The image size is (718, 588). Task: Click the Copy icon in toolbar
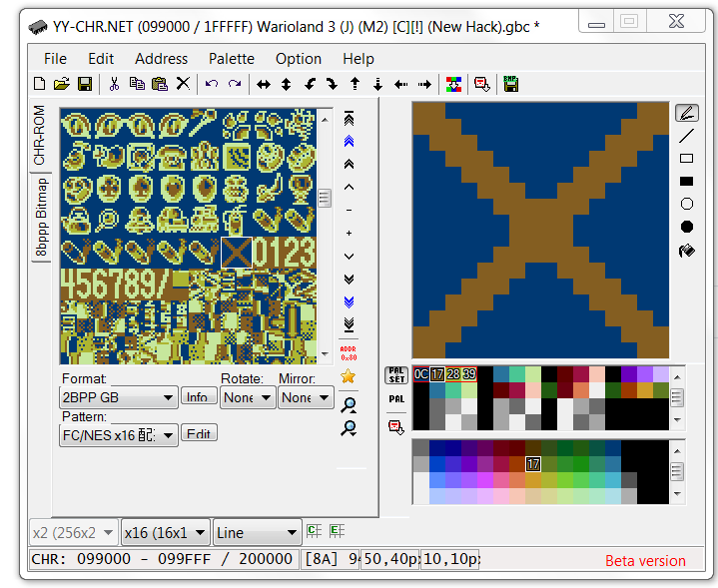[x=137, y=84]
